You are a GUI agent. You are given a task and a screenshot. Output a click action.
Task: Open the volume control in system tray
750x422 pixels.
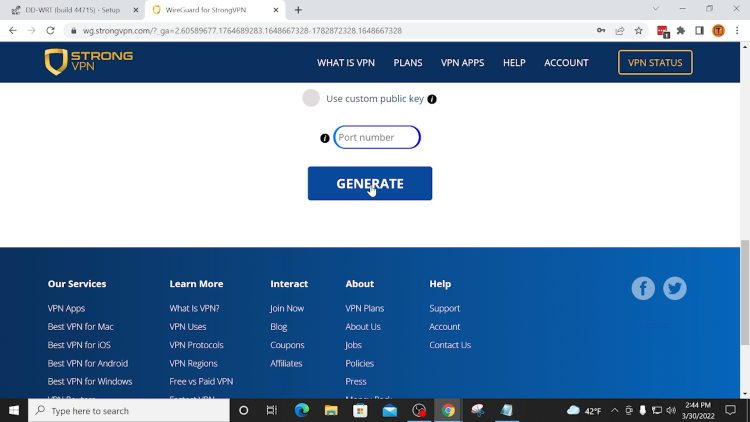pyautogui.click(x=671, y=411)
